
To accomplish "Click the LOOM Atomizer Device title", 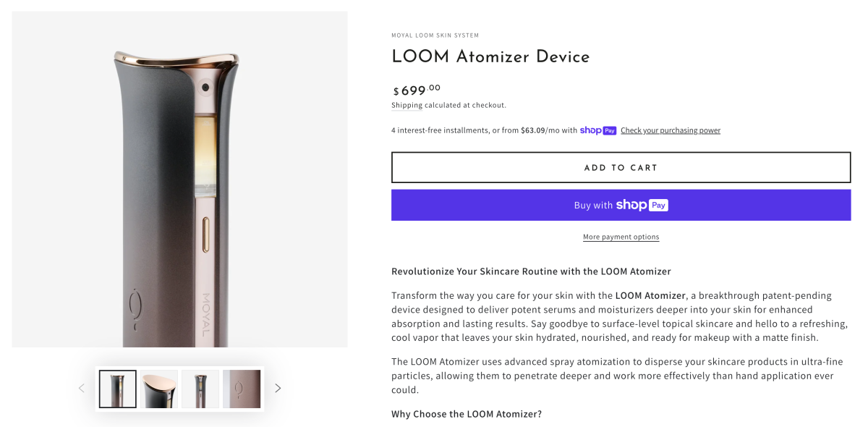I will (x=490, y=57).
